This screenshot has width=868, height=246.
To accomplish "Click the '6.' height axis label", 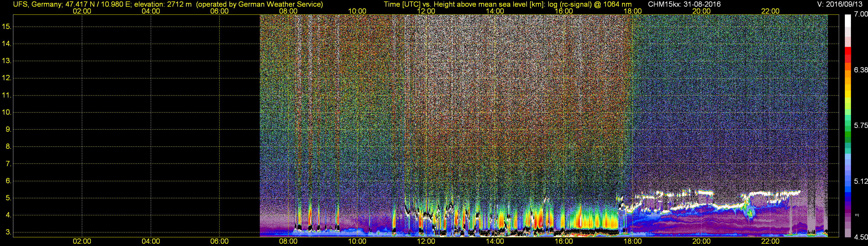I will [8, 181].
